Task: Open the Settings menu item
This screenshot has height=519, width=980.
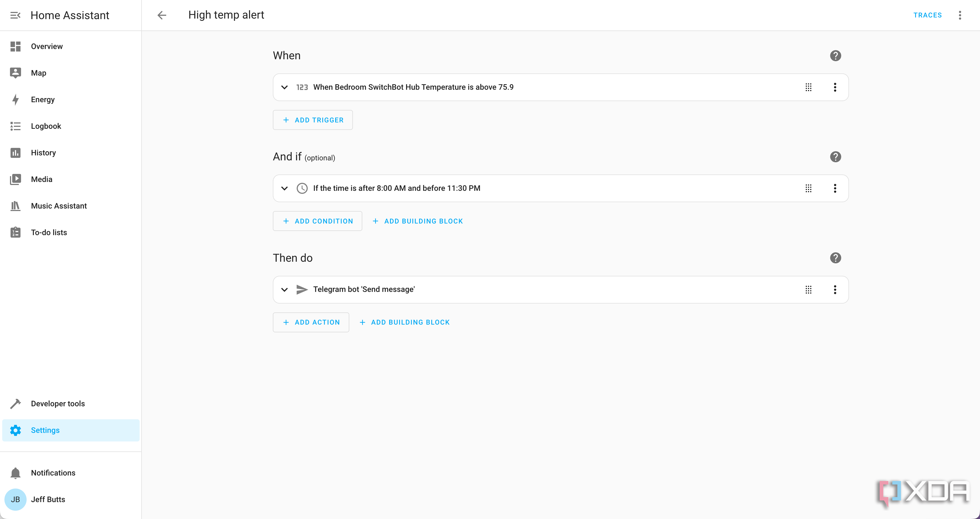Action: click(71, 430)
